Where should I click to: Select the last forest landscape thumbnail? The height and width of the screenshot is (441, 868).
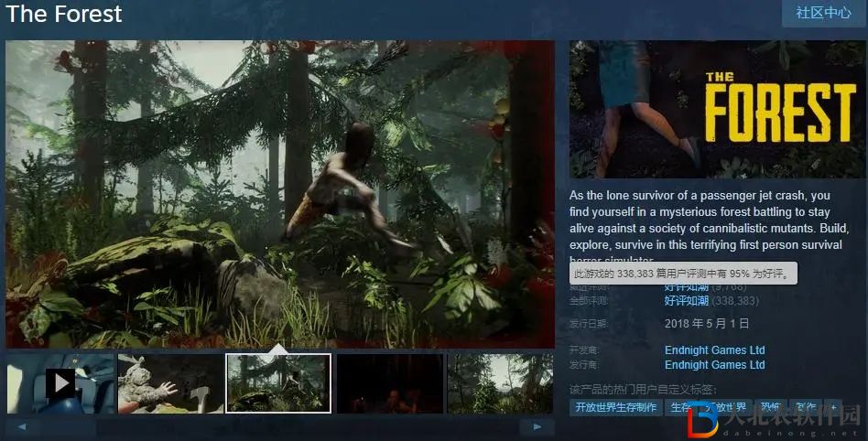(500, 383)
